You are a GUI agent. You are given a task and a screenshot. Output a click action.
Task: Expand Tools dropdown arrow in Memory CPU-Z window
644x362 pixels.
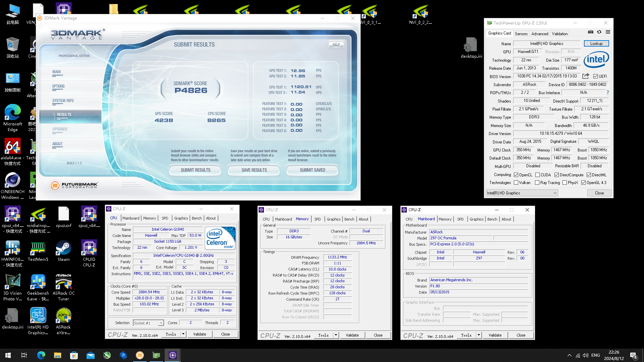[x=336, y=335]
